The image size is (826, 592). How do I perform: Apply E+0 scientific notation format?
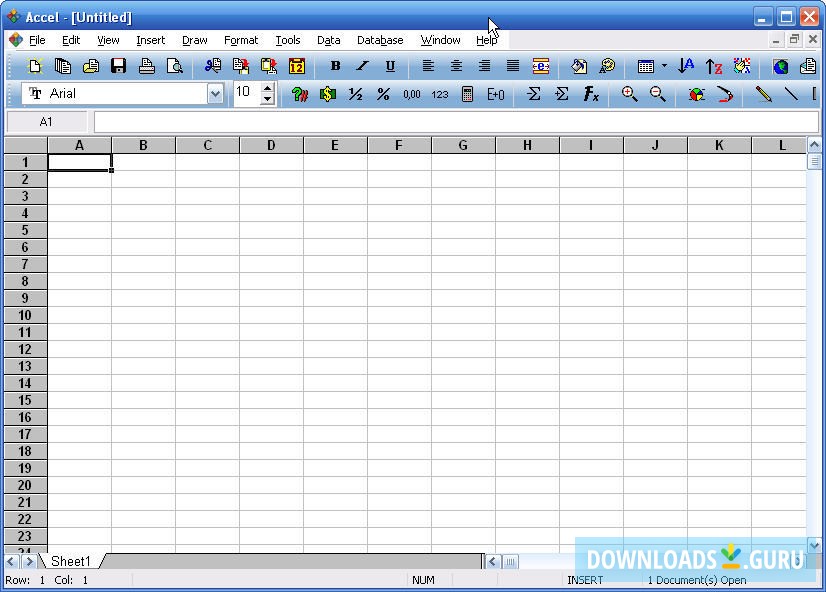click(496, 94)
